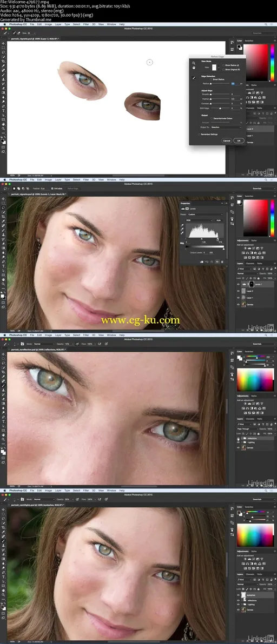Click the Feather field in the Lasso options bar
This screenshot has height=644, width=277.
click(44, 189)
